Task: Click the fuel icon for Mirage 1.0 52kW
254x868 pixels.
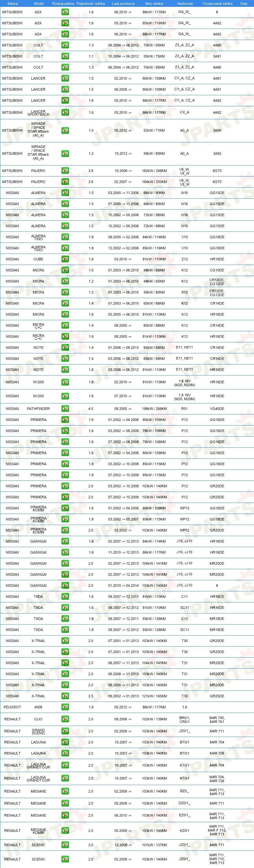Action: (65, 130)
